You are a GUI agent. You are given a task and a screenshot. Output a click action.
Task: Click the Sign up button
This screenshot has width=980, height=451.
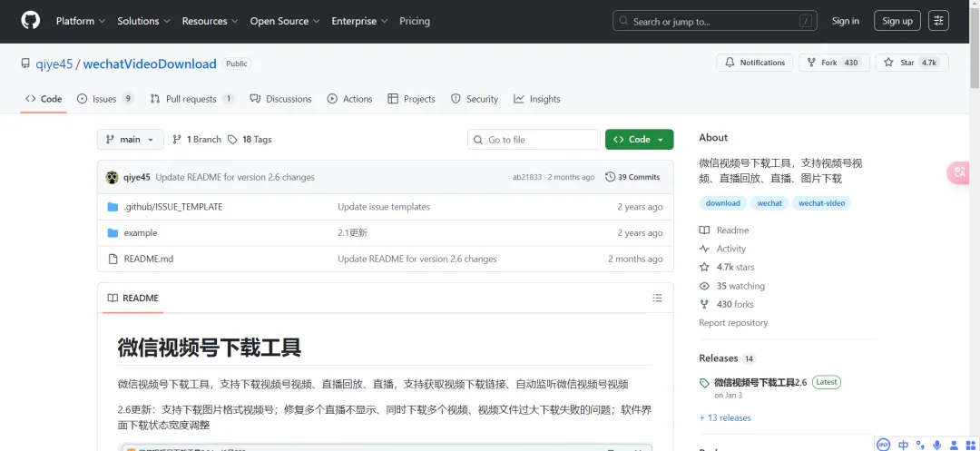click(x=897, y=21)
